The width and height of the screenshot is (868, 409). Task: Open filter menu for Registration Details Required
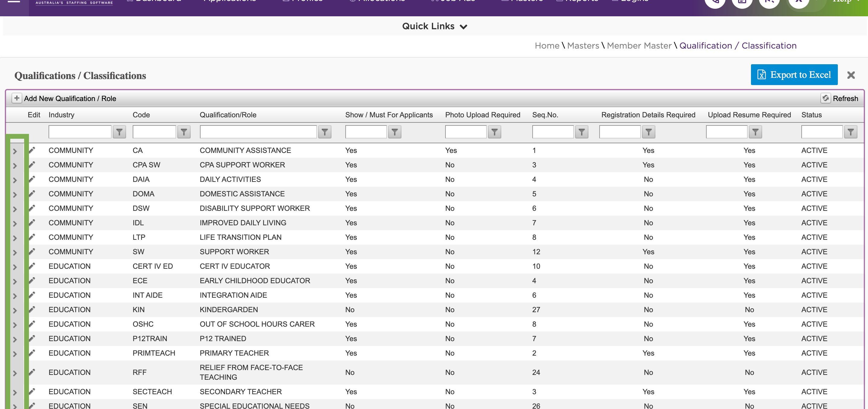point(649,132)
